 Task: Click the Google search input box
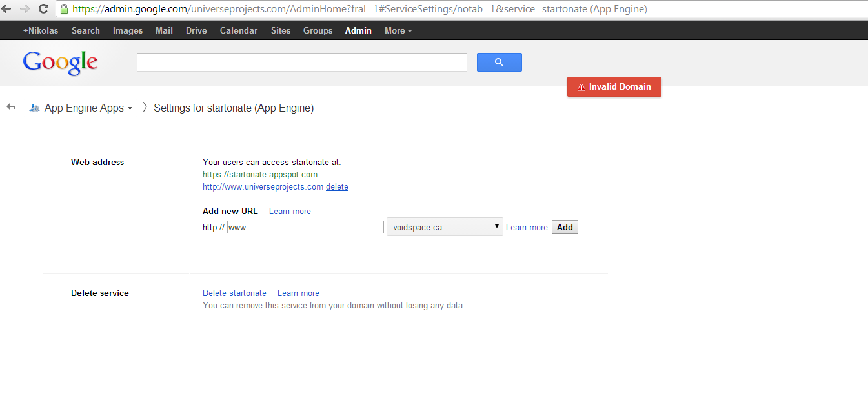[301, 62]
